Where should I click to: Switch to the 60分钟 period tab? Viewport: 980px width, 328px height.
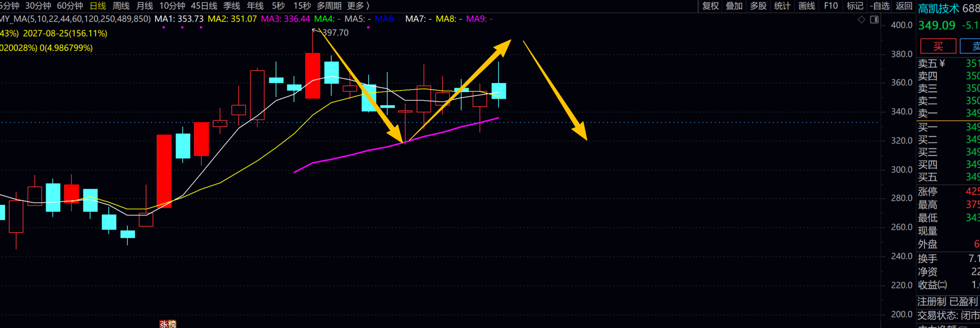pyautogui.click(x=70, y=6)
